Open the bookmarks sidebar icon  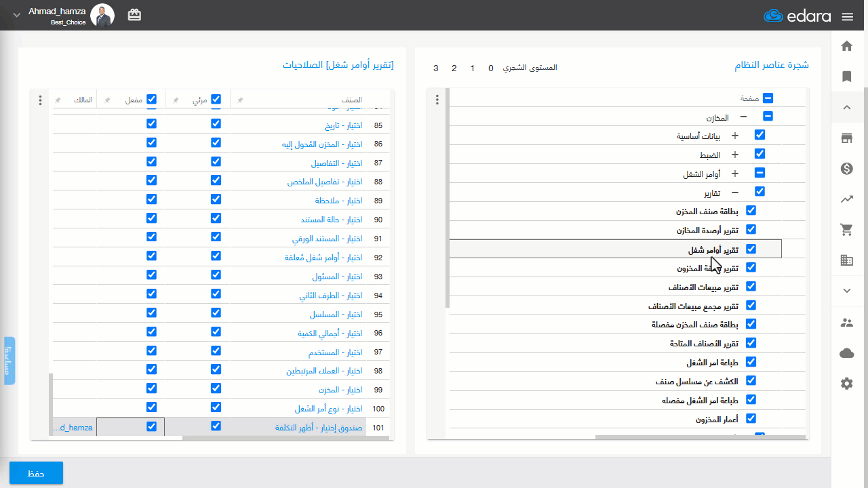(x=846, y=77)
